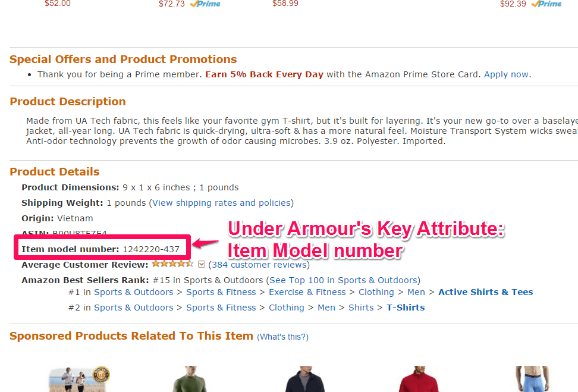Open See Top 100 in Sports & Outdoors
578x392 pixels.
[x=343, y=280]
